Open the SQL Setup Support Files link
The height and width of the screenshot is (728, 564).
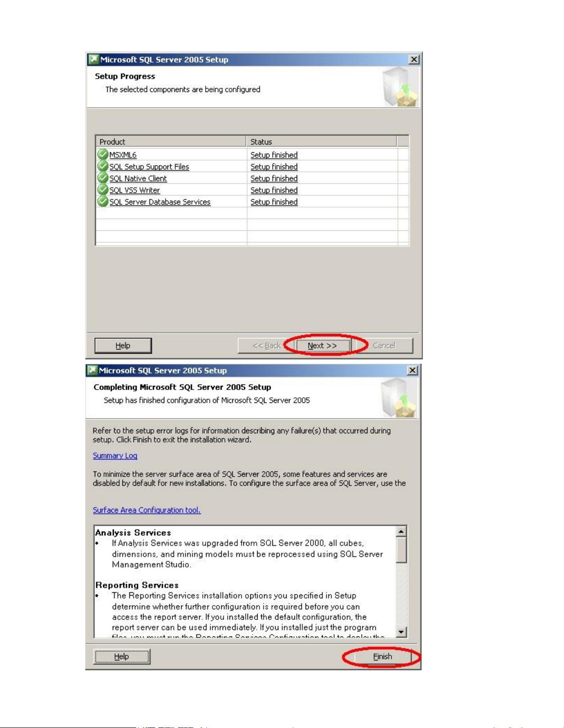coord(149,167)
